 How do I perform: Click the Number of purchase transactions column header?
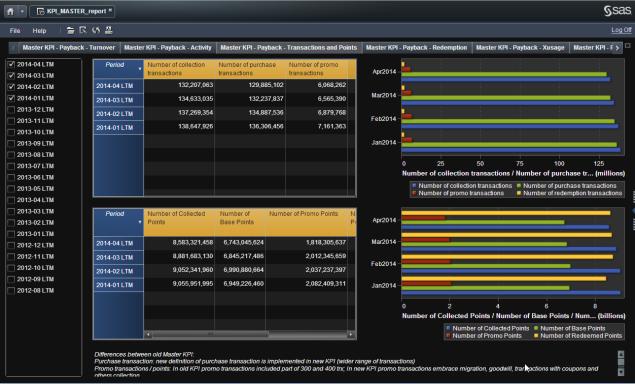[x=250, y=69]
